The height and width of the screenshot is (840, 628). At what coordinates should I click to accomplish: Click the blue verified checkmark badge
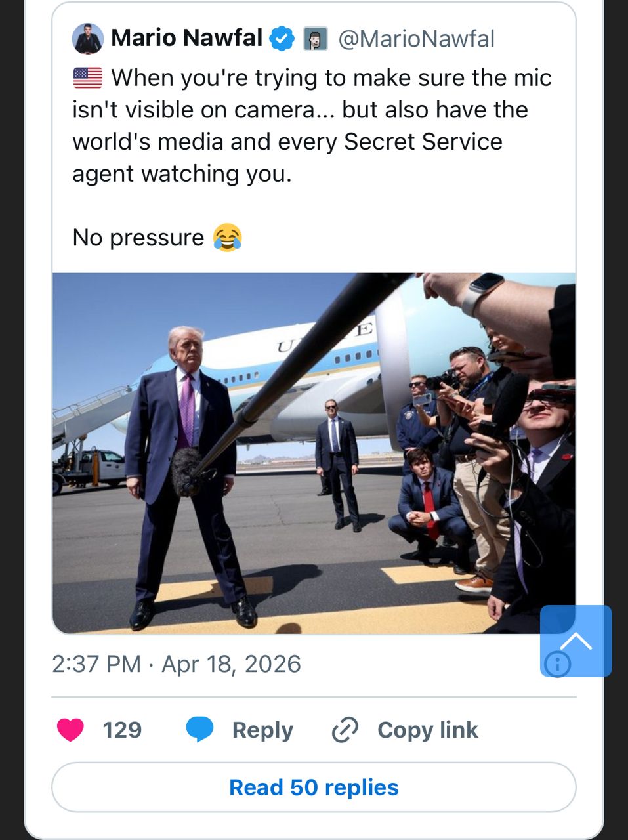(282, 39)
